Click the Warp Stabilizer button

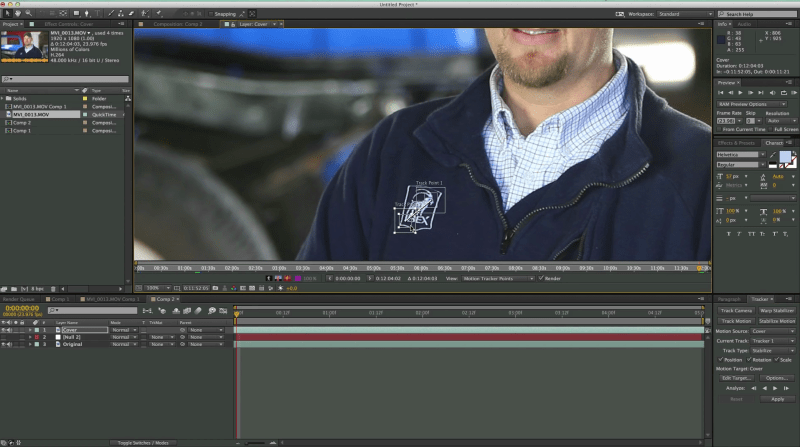(777, 310)
